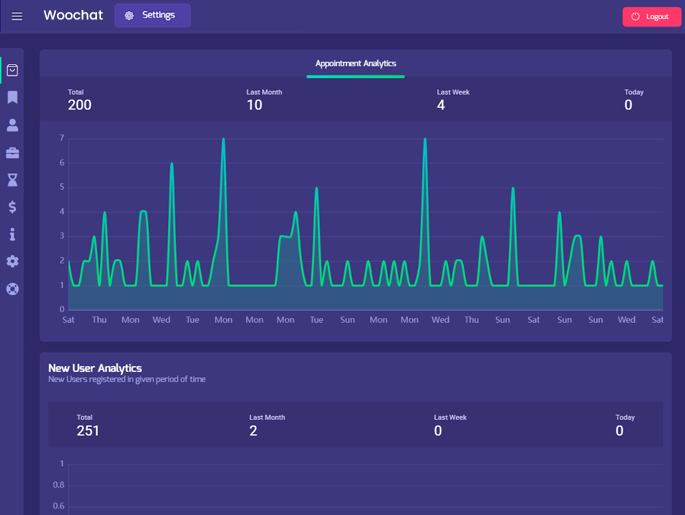Click the briefcase sidebar icon
The width and height of the screenshot is (685, 515).
click(12, 153)
